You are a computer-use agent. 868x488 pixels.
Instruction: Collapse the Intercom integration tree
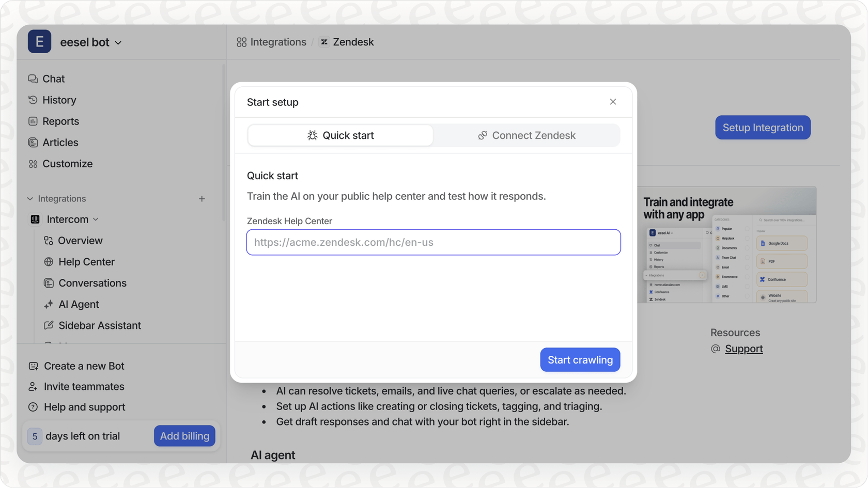tap(96, 219)
